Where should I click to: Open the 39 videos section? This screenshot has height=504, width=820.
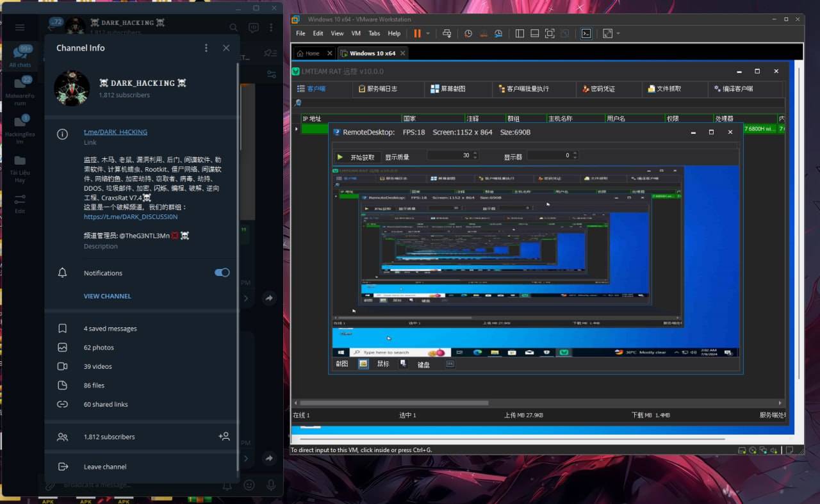point(141,366)
